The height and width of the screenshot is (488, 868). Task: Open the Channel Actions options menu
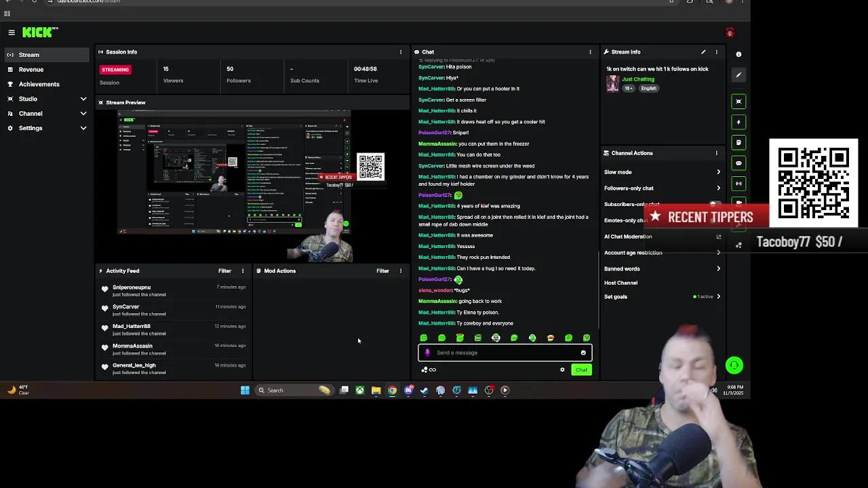pyautogui.click(x=716, y=153)
